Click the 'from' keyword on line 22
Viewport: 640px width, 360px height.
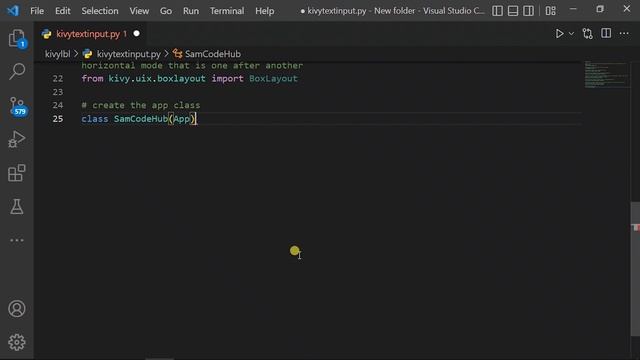(x=92, y=78)
